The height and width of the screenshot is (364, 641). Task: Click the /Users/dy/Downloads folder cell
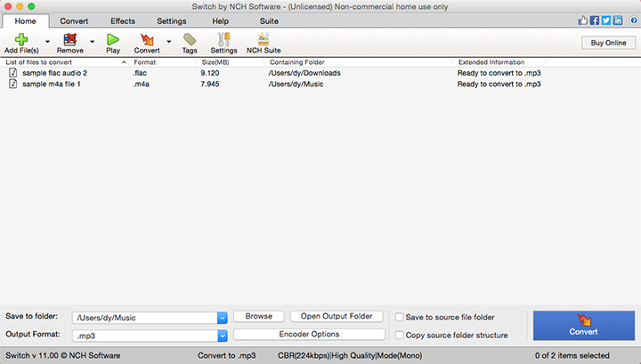304,73
